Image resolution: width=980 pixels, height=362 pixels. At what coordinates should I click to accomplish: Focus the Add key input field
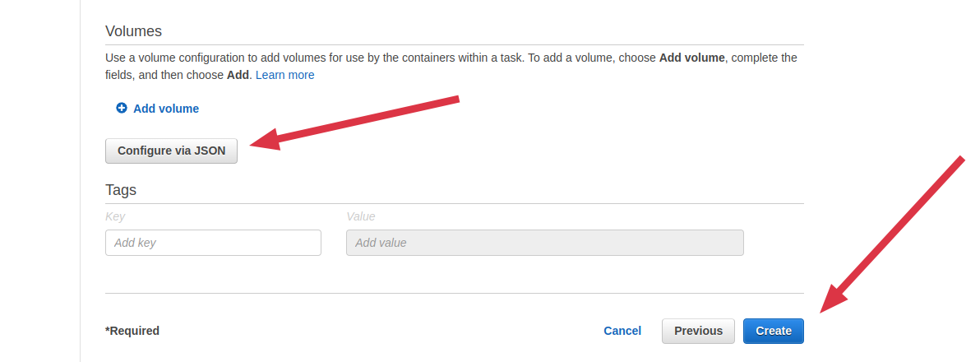tap(213, 243)
